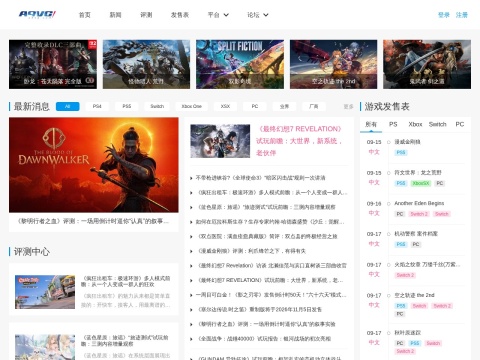
Task: Click the 更多 more link beside news filters
Action: [348, 107]
